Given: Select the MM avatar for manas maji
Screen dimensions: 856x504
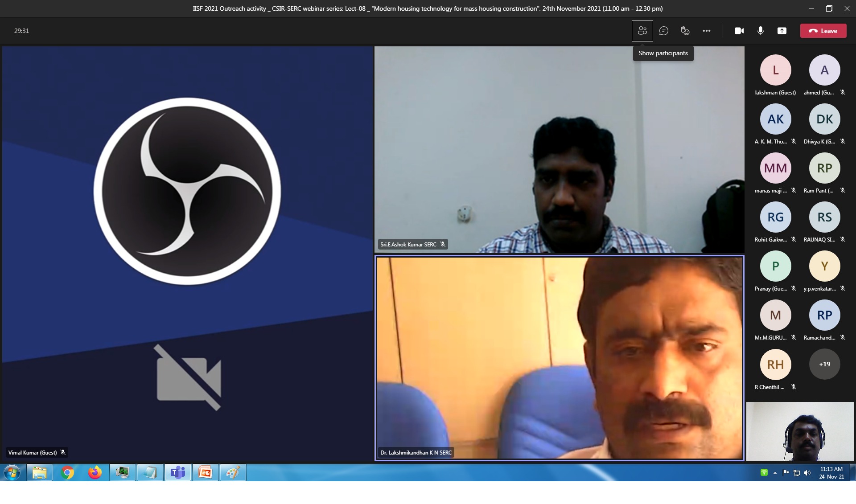Looking at the screenshot, I should click(775, 168).
